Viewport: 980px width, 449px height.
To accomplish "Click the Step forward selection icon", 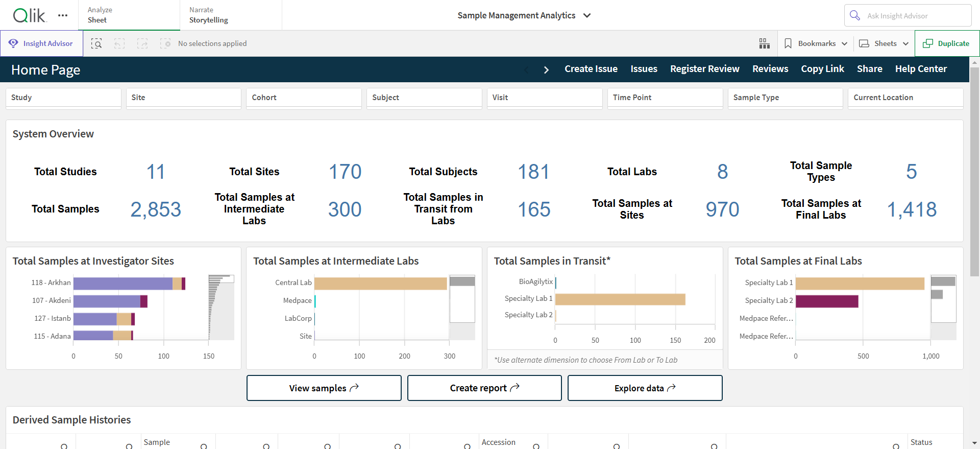I will (x=142, y=43).
